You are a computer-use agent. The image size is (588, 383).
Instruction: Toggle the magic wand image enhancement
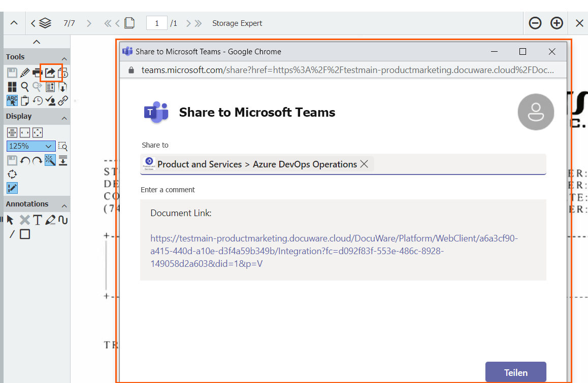(49, 160)
